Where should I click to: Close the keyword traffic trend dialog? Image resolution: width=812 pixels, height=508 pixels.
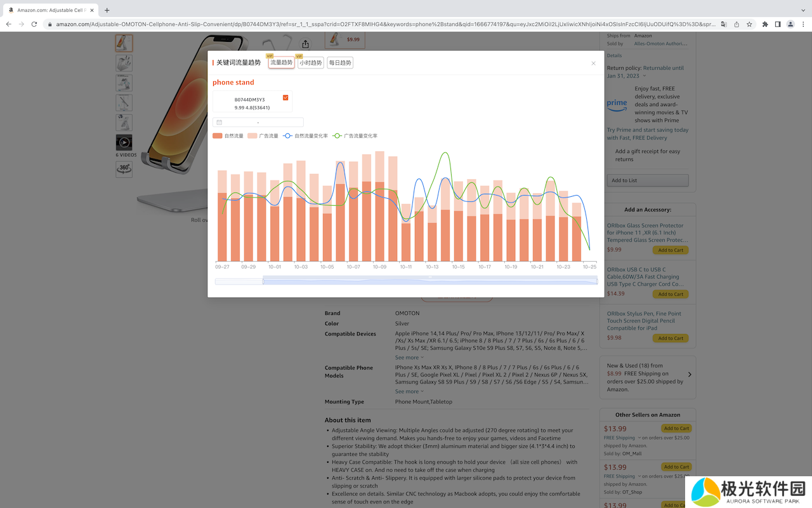[x=593, y=63]
